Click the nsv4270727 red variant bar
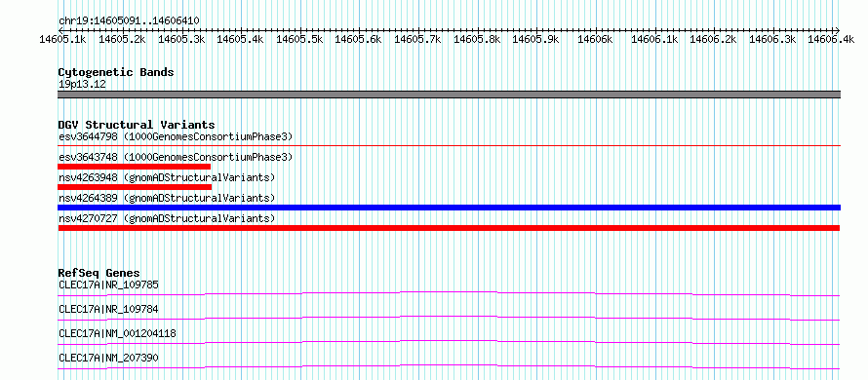Screen dimensions: 868x380 click(x=449, y=228)
